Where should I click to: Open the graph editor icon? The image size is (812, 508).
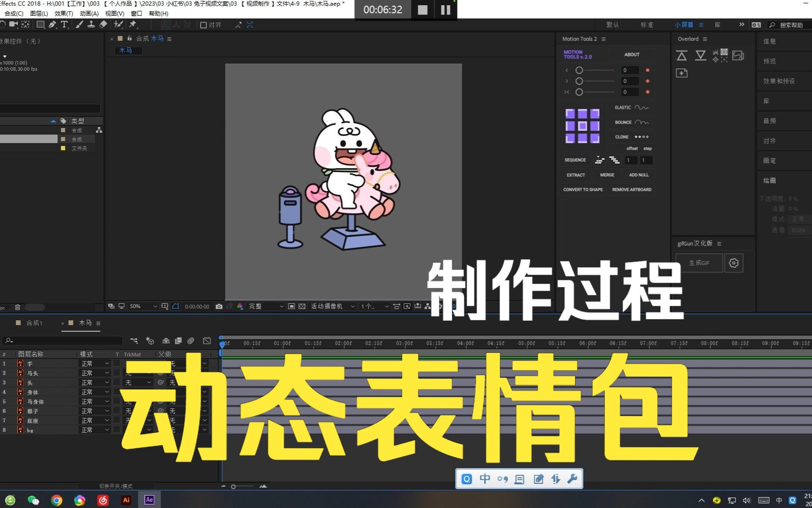click(x=207, y=341)
